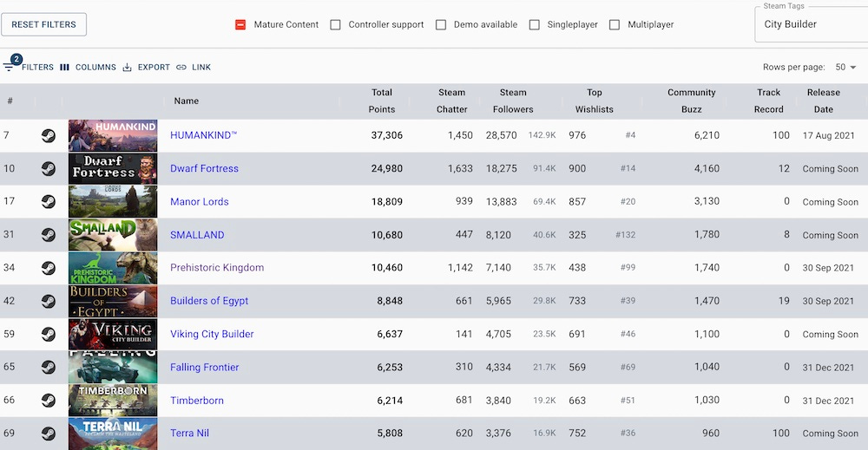
Task: Sort by Top Wishlists column header
Action: click(x=594, y=101)
